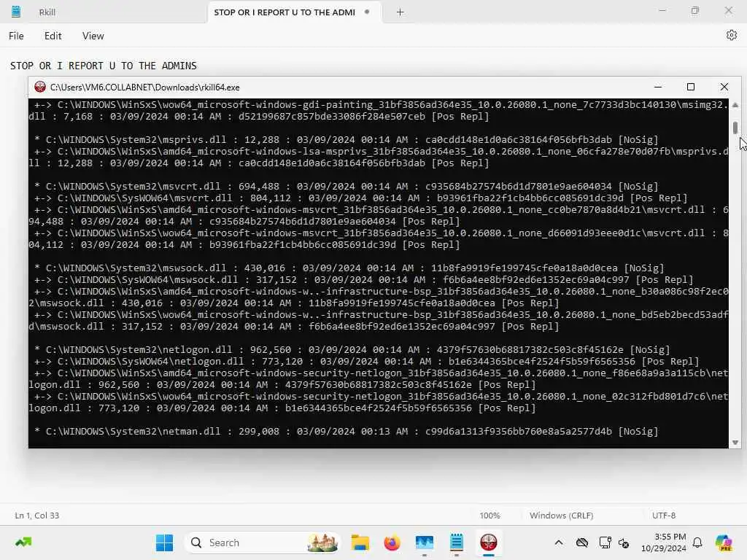Click the System32\msprivs.dll console line
This screenshot has height=560, width=747.
(347, 139)
